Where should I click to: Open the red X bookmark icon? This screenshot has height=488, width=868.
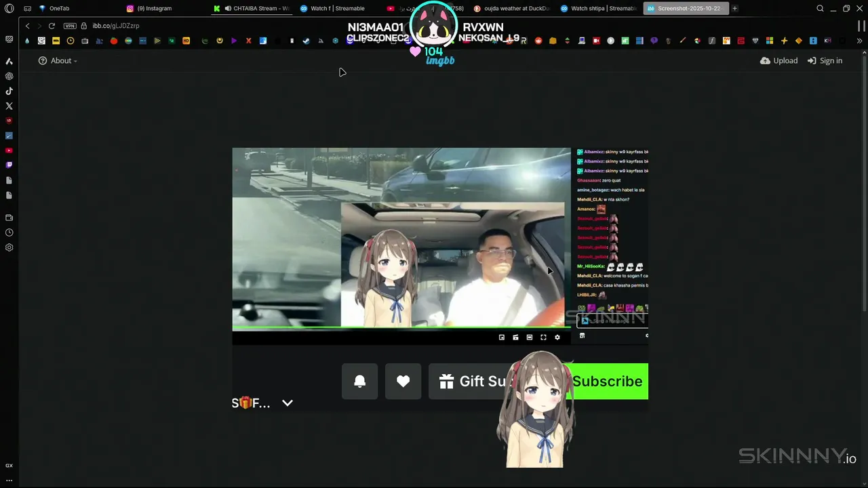point(248,41)
